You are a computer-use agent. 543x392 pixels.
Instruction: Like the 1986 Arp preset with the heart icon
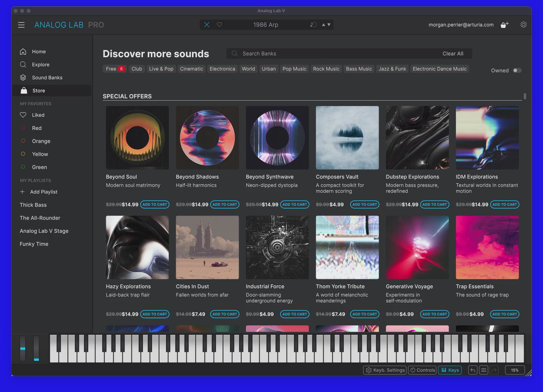pos(219,25)
